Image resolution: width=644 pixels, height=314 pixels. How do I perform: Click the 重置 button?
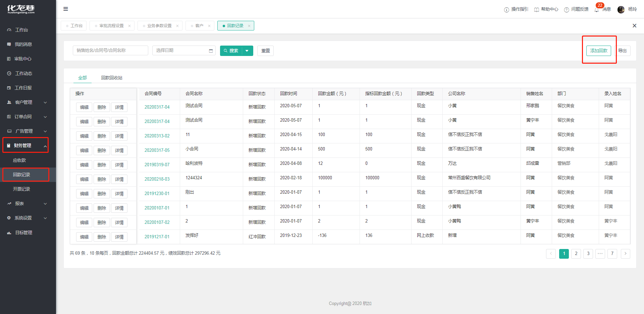pyautogui.click(x=266, y=51)
